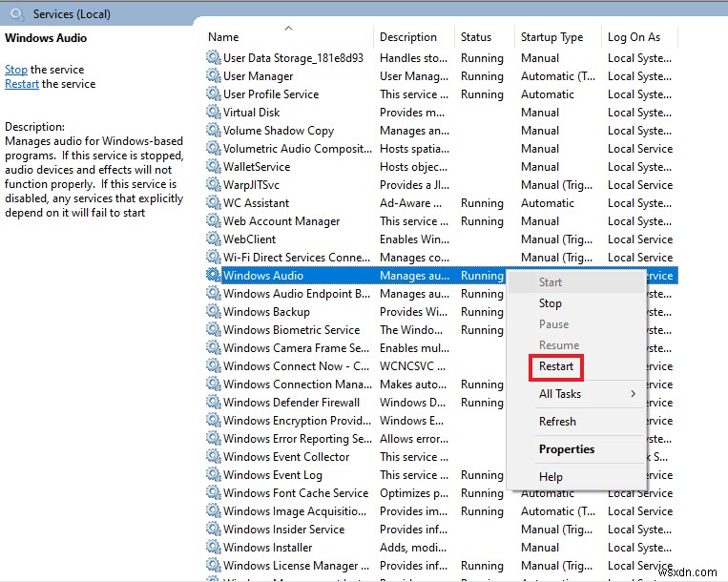Click the WebClient gear icon
Image resolution: width=728 pixels, height=582 pixels.
pyautogui.click(x=213, y=239)
